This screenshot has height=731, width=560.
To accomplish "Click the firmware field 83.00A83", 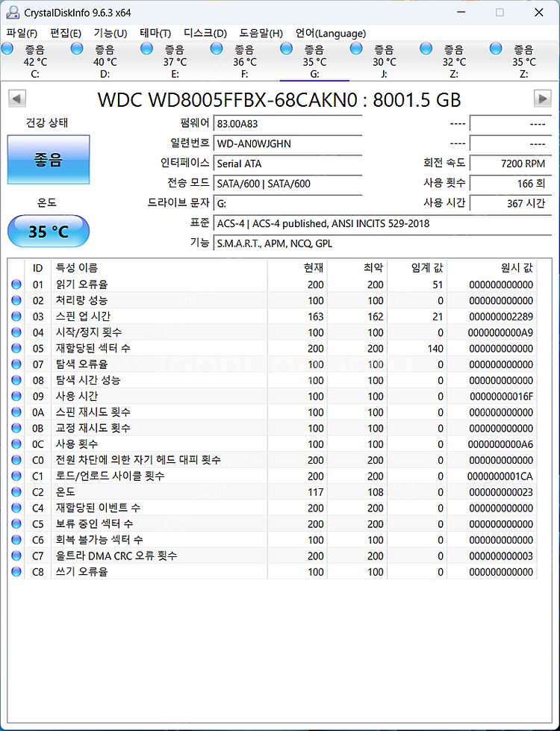I will click(287, 123).
